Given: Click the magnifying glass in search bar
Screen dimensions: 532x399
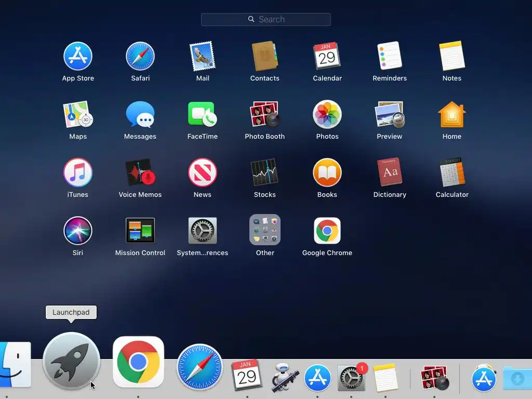Looking at the screenshot, I should click(x=251, y=19).
